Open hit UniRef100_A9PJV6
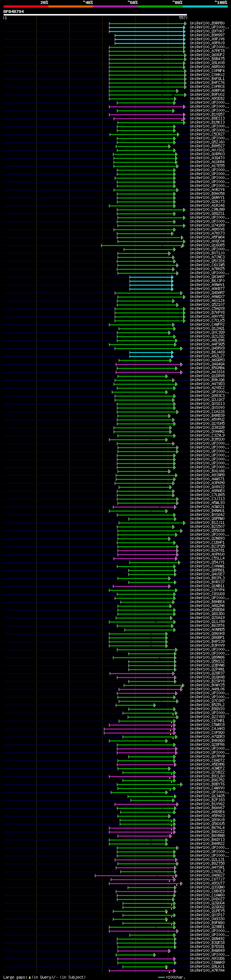231x980 pixels. 208,39
